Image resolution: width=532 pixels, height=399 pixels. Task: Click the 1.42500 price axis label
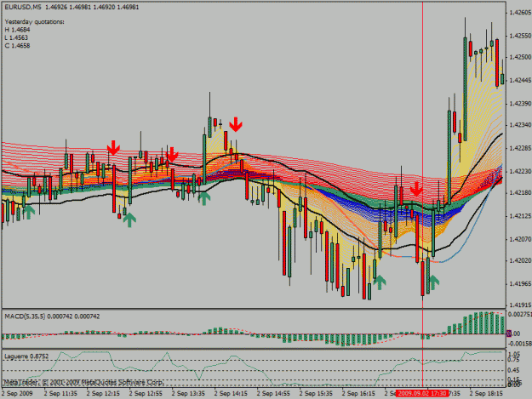click(x=520, y=57)
